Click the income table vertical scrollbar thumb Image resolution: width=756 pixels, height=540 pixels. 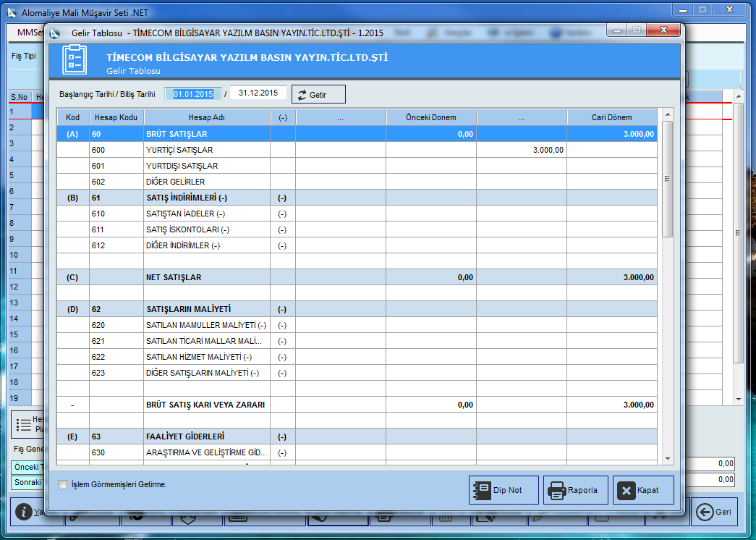coord(668,179)
